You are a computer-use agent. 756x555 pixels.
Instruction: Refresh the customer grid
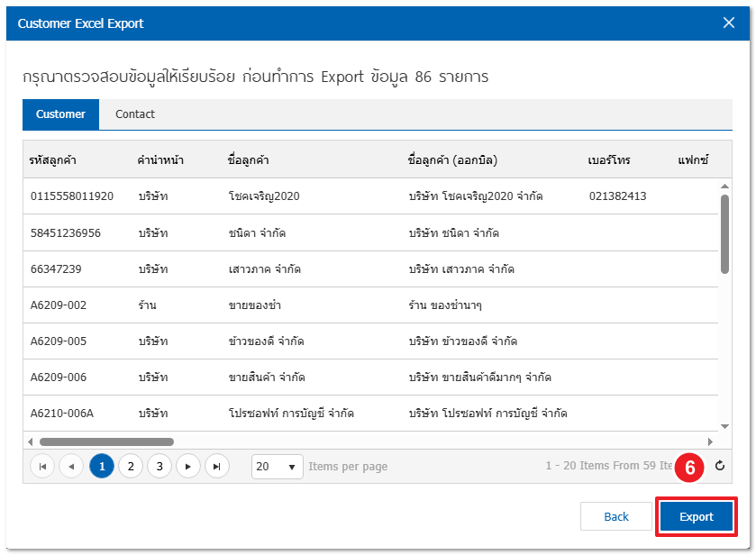click(x=719, y=466)
